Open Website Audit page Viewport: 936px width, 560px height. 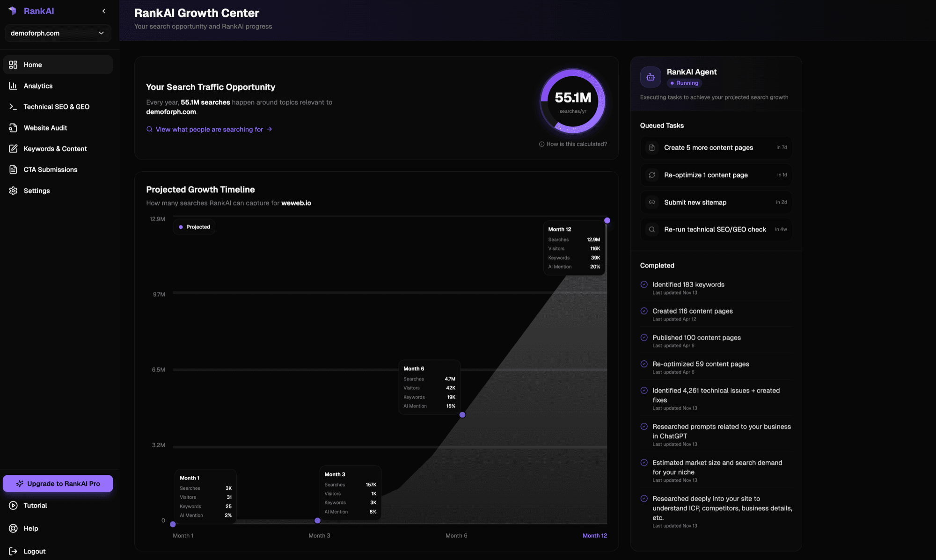(x=45, y=128)
